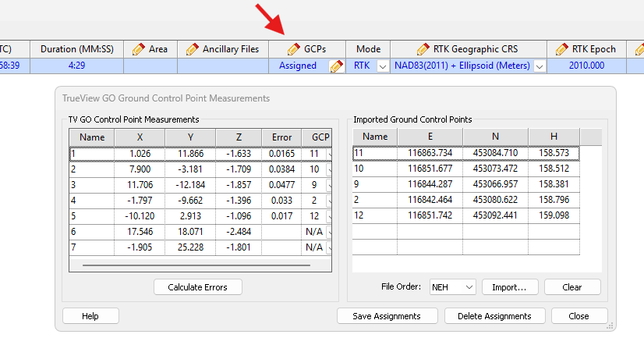Open Help for GCP measurements
Screen dimensions: 644x345
tap(90, 316)
